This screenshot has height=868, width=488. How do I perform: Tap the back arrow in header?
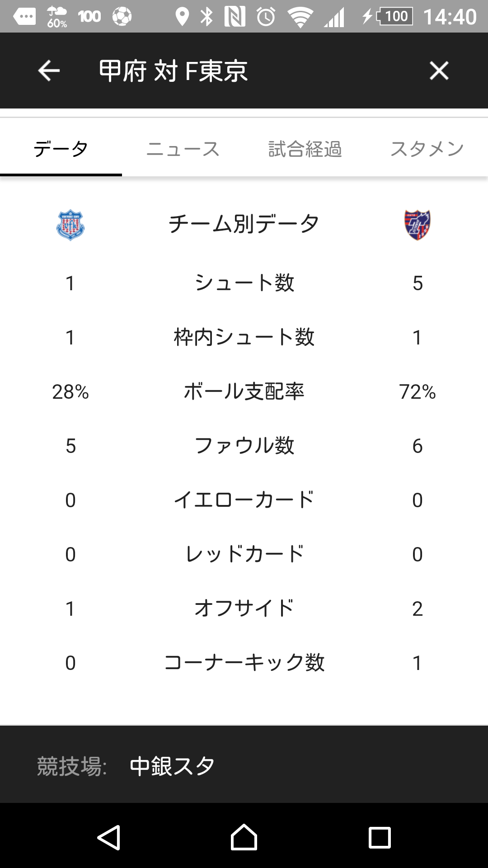[49, 71]
